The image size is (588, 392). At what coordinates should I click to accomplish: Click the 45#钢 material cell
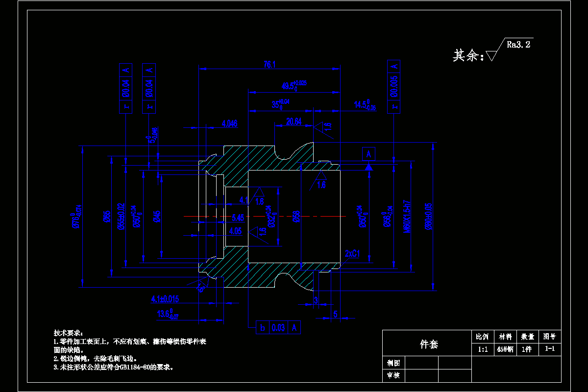click(x=505, y=349)
